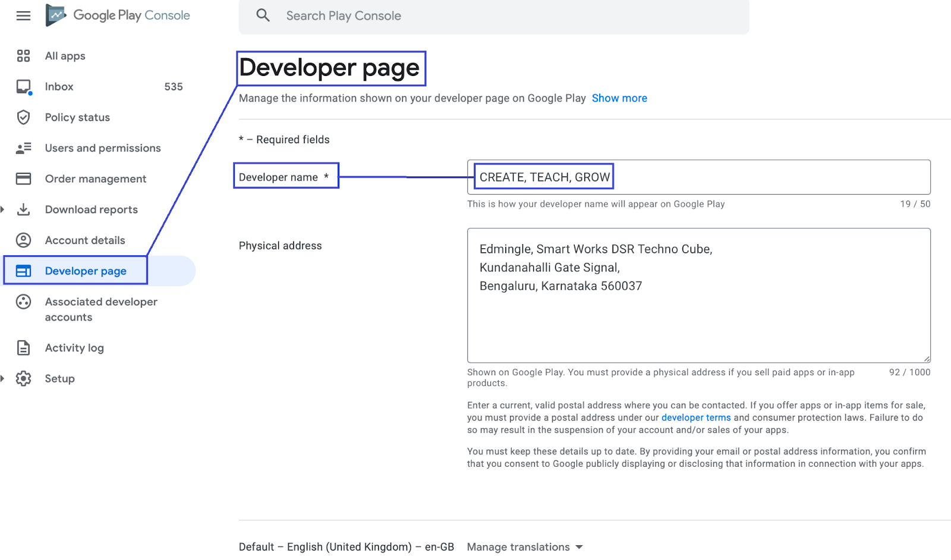951x560 pixels.
Task: Expand the Download reports submenu arrow
Action: pyautogui.click(x=2, y=210)
